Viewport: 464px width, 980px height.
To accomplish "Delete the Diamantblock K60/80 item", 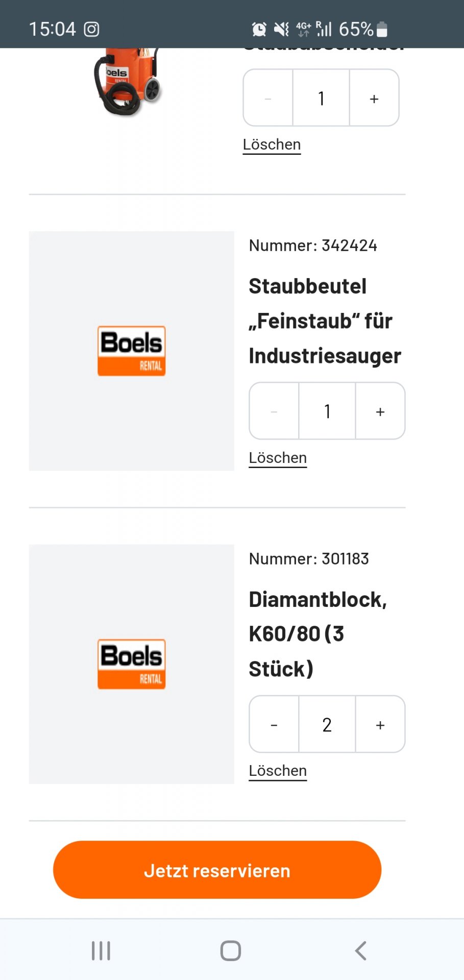I will 278,771.
